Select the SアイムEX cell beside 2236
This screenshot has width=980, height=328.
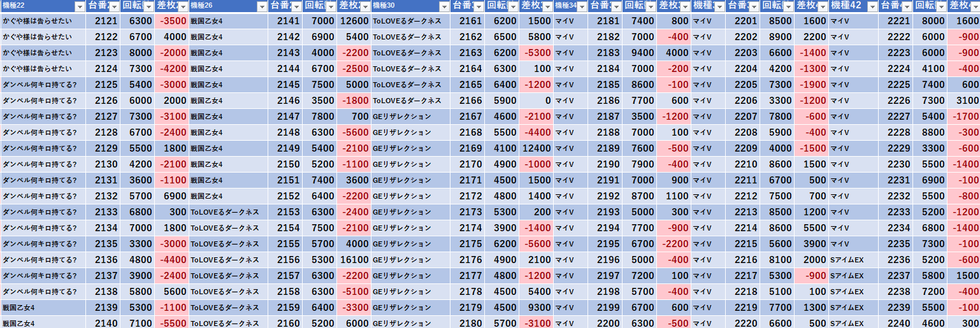click(853, 260)
